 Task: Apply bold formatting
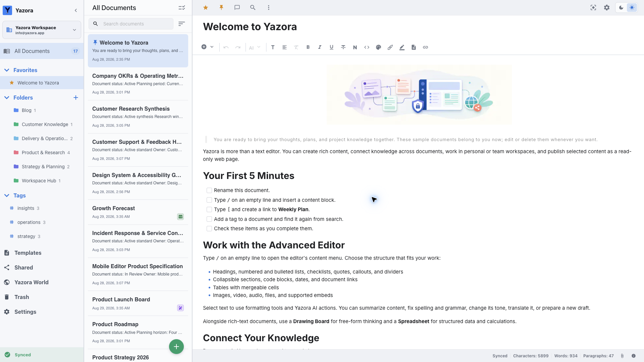[308, 47]
